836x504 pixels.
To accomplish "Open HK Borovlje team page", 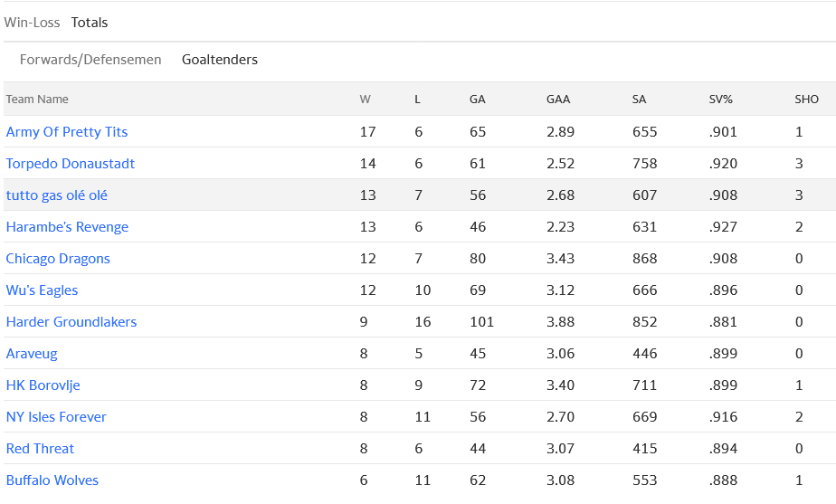I will pos(43,385).
